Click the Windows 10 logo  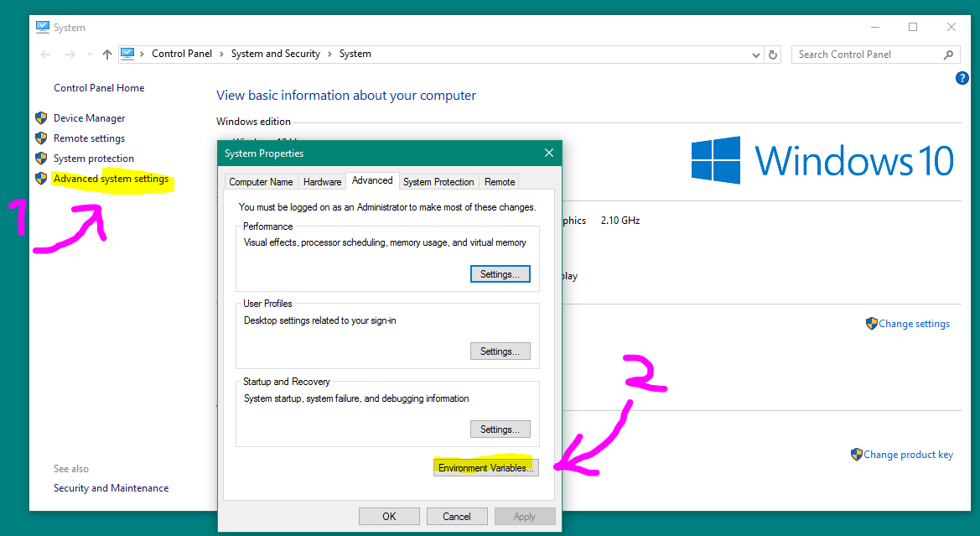pyautogui.click(x=822, y=160)
